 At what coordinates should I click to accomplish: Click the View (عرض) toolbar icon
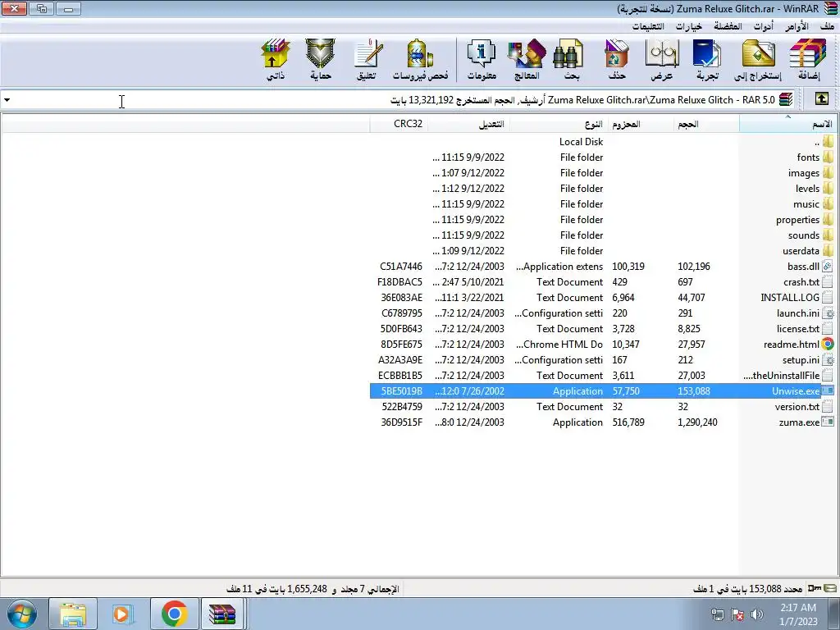pos(662,59)
